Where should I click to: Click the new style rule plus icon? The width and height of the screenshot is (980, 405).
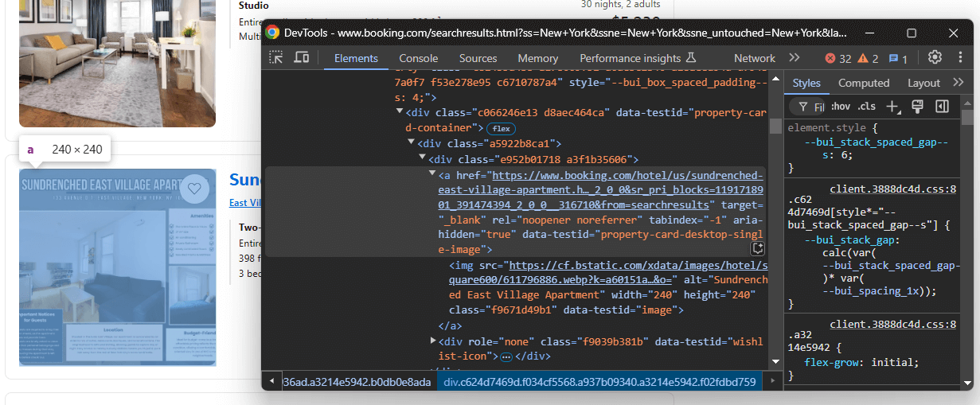coord(893,107)
